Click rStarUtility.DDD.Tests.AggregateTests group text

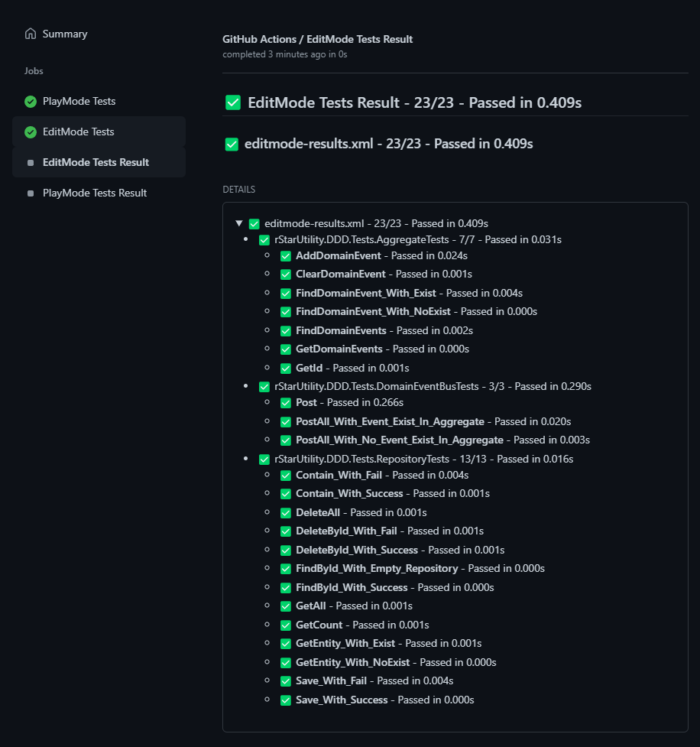362,239
